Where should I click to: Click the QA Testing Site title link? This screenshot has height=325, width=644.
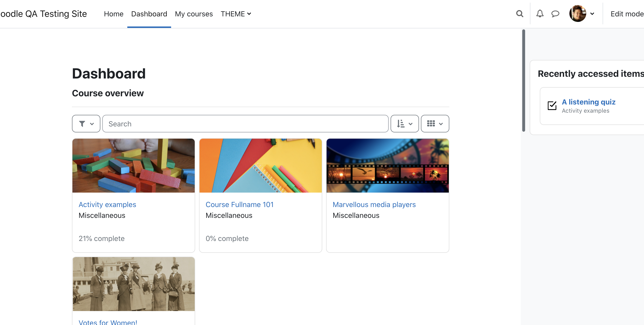[x=44, y=14]
